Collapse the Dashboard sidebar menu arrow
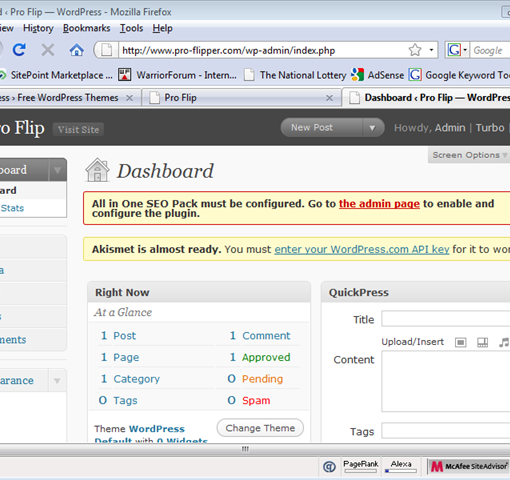510x480 pixels. (57, 170)
